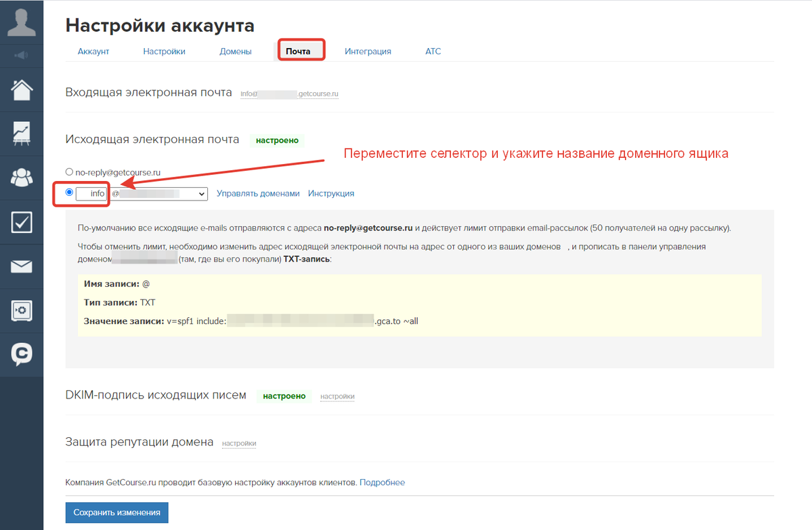Open the mail envelope icon
The height and width of the screenshot is (530, 812).
coord(21,266)
